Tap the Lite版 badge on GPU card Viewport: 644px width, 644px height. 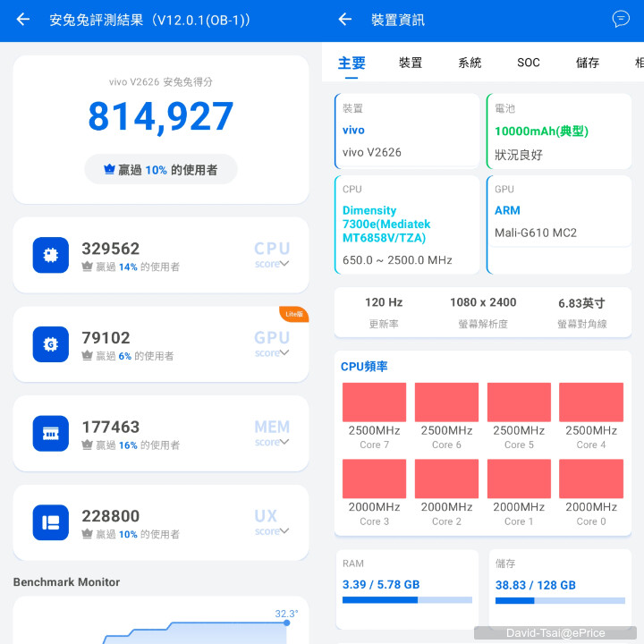pos(294,314)
